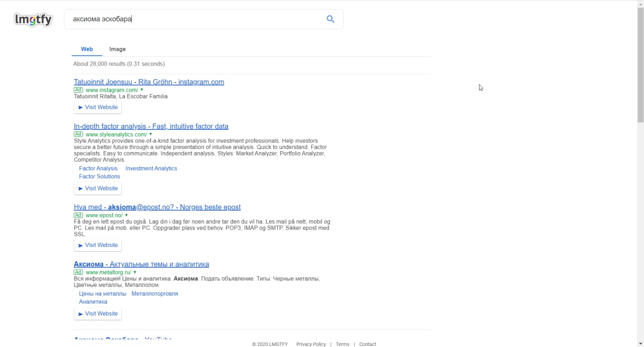This screenshot has height=347, width=644.
Task: Open Аксиома Актуальные темы и аналитика result
Action: tap(141, 264)
